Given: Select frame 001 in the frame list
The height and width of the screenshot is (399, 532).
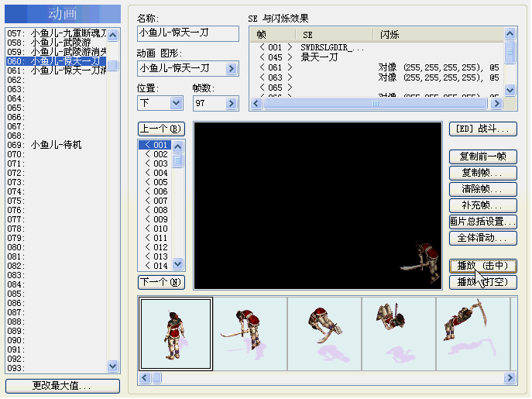Looking at the screenshot, I should (156, 145).
